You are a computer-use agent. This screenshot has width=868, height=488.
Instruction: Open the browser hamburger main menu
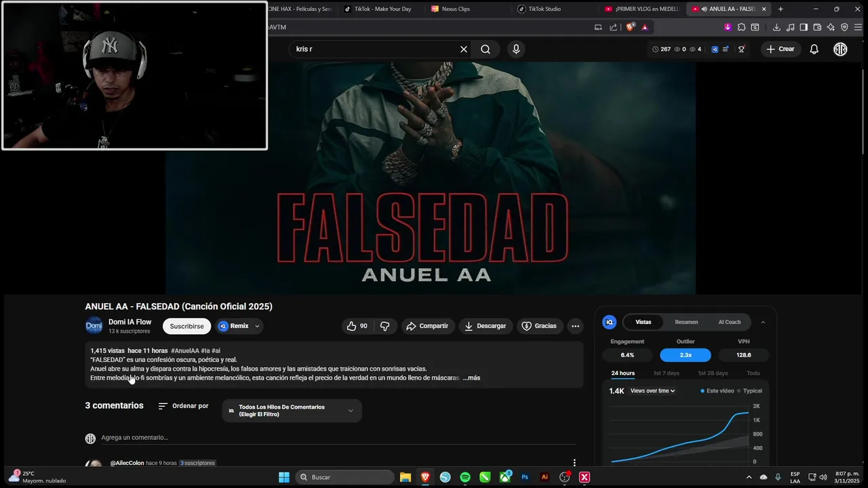tap(858, 27)
